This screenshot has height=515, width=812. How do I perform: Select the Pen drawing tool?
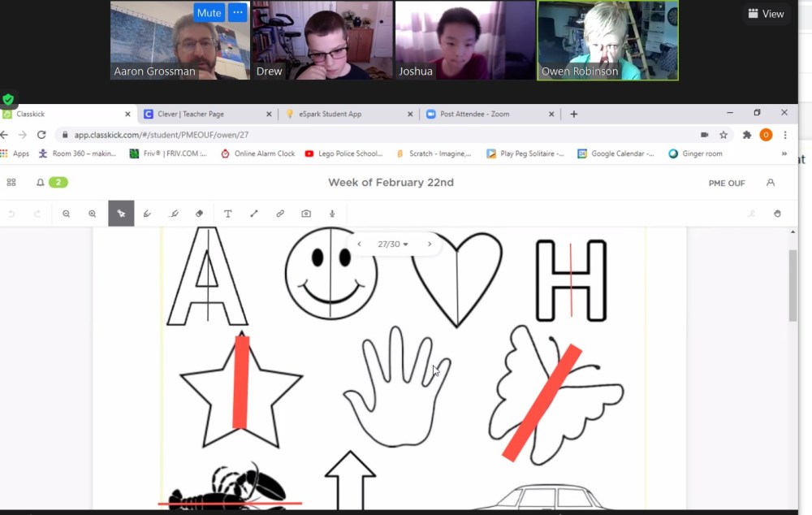click(147, 214)
